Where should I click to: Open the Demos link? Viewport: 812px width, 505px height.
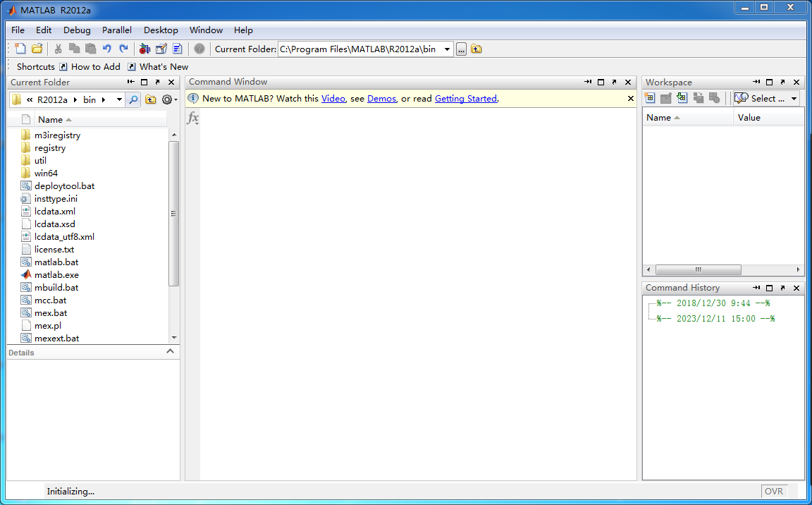point(381,99)
